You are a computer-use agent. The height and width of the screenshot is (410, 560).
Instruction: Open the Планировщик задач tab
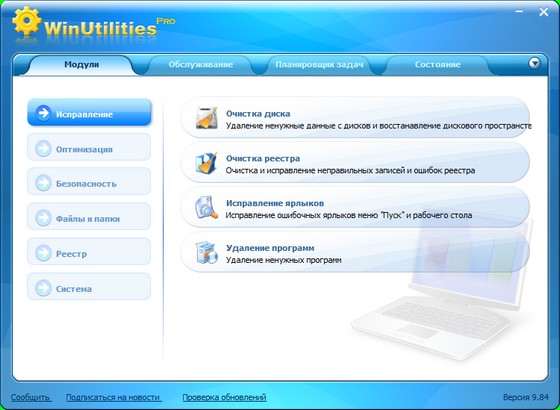319,65
